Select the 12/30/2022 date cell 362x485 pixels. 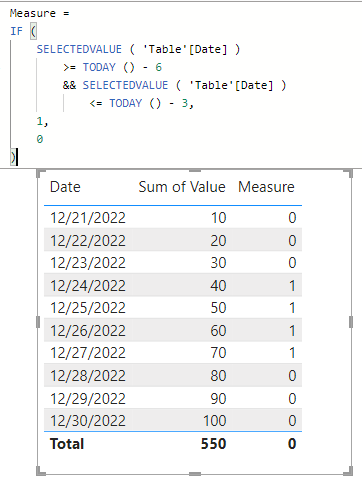(x=88, y=420)
